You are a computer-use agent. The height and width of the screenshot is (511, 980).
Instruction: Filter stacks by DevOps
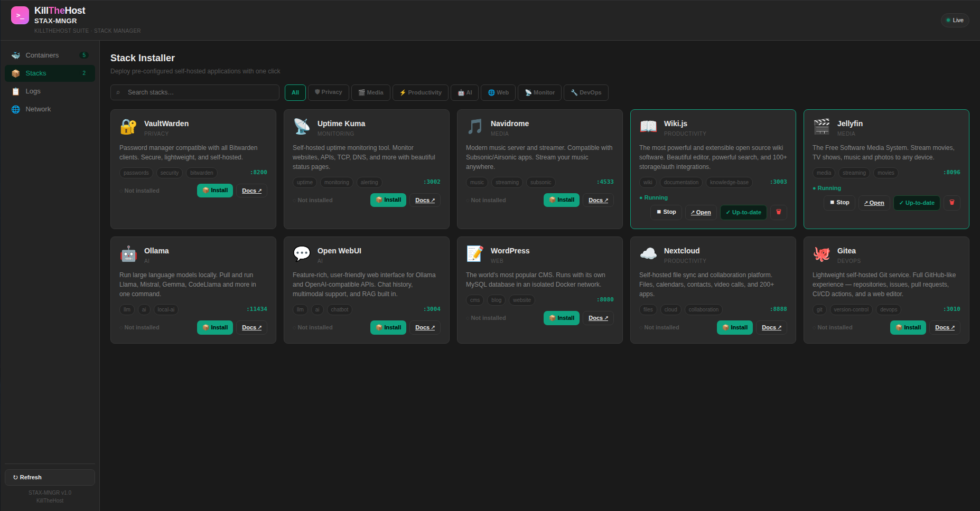click(586, 92)
